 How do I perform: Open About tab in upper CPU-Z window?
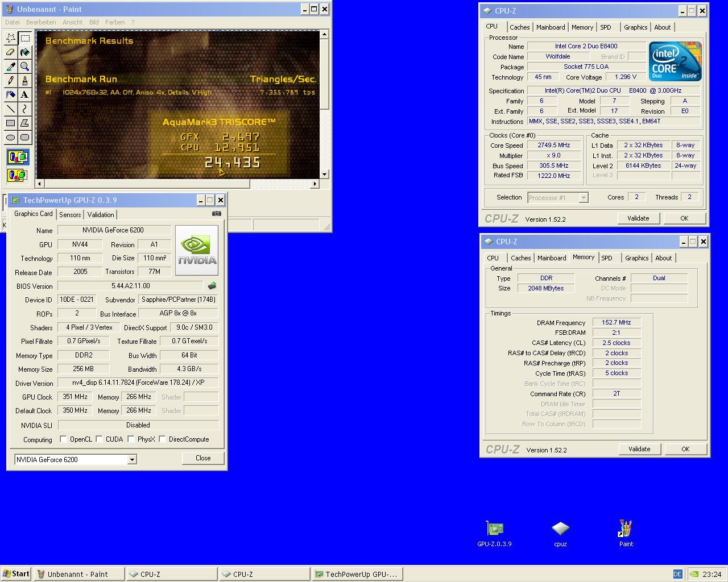[x=662, y=27]
